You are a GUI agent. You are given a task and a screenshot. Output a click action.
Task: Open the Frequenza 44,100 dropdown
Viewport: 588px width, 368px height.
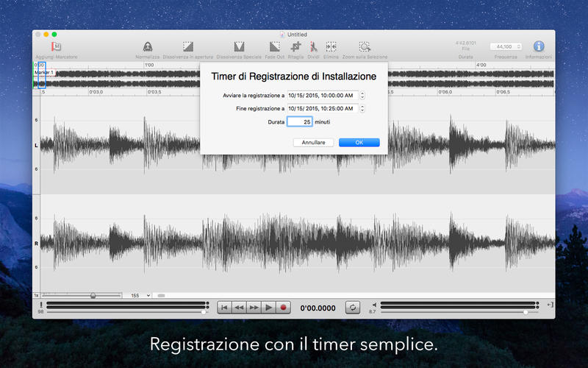click(x=506, y=46)
